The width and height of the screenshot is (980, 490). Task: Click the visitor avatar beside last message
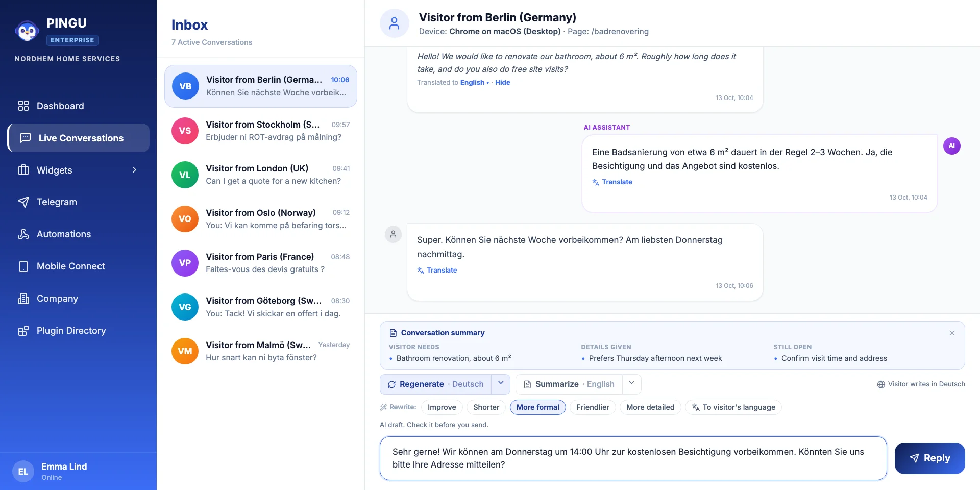pos(393,234)
